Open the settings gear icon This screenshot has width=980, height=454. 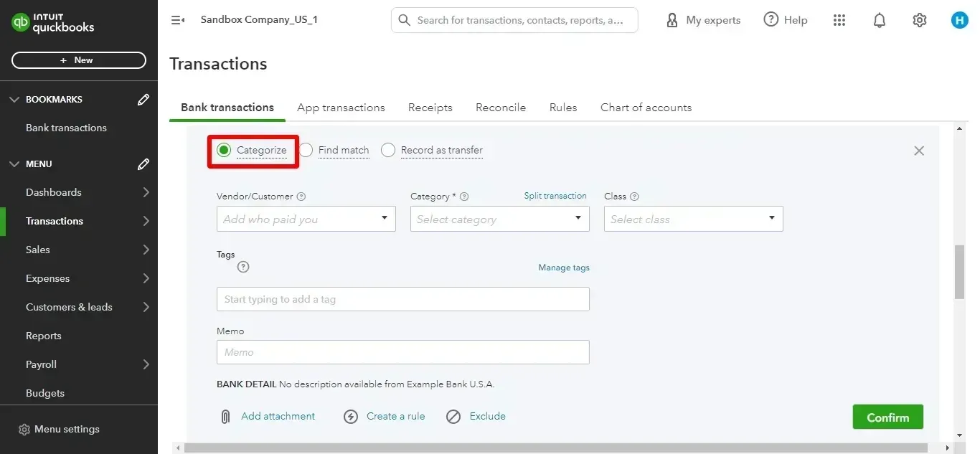point(920,20)
